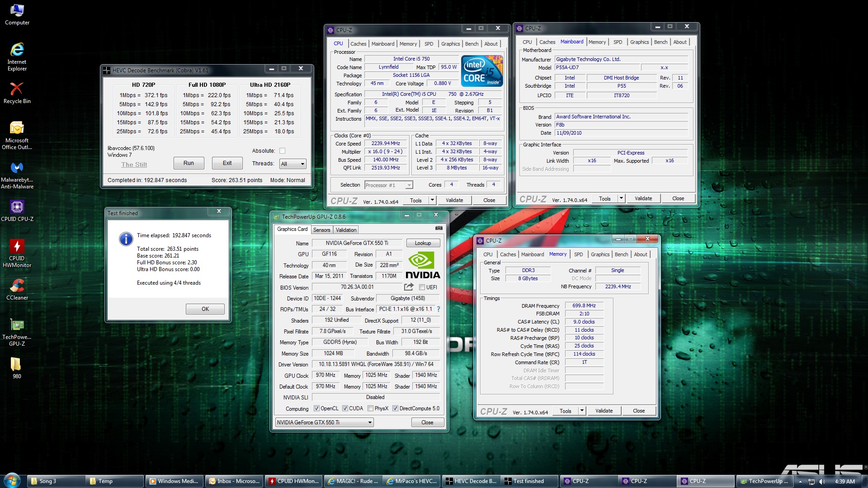Screen dimensions: 868x488
Task: Open the Recycle Bin icon
Action: 17,93
